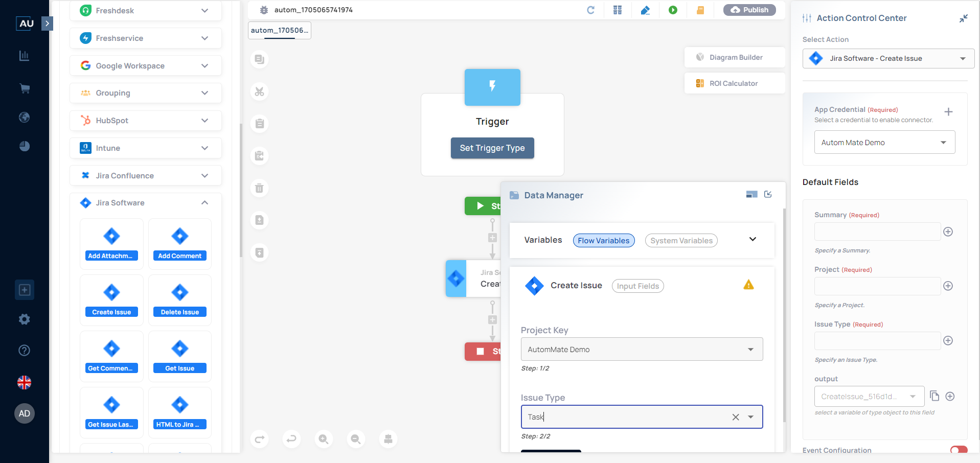Screen dimensions: 980x463
Task: Click the Refresh icon next to the automation name
Action: [590, 10]
